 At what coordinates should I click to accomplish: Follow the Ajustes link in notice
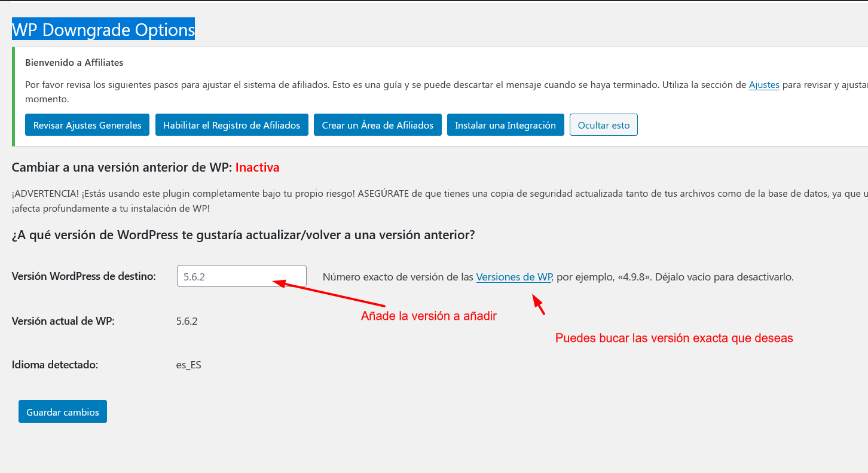764,85
